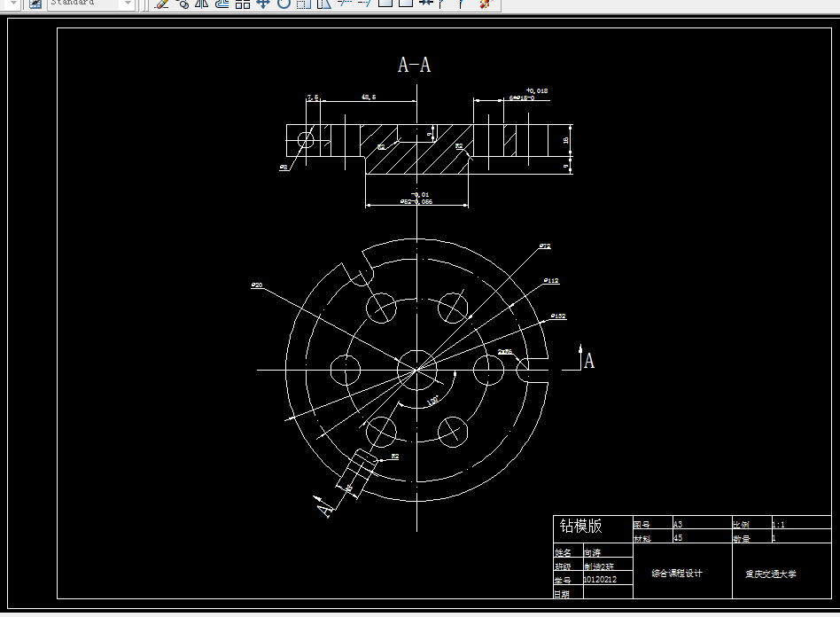Select the Erase tool (pencil eraser icon)
This screenshot has width=840, height=617.
click(162, 4)
